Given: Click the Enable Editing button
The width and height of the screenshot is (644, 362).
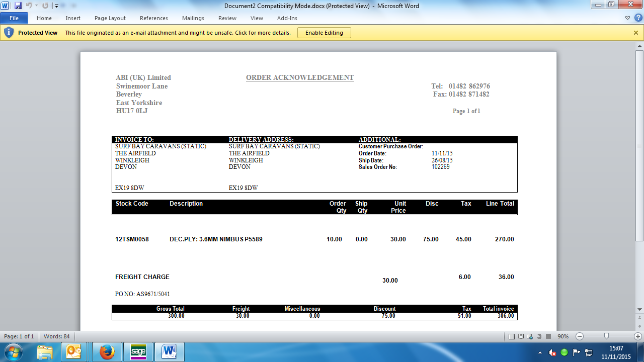Looking at the screenshot, I should (x=324, y=33).
